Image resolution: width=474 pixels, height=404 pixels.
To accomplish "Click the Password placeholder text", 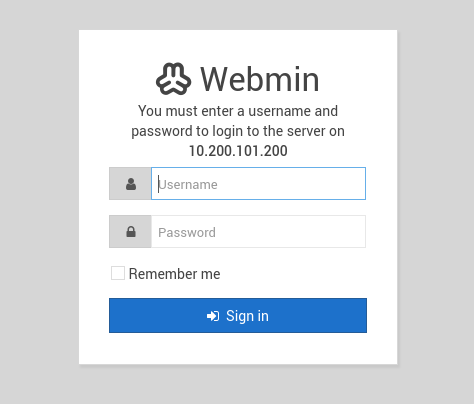I will coord(187,232).
